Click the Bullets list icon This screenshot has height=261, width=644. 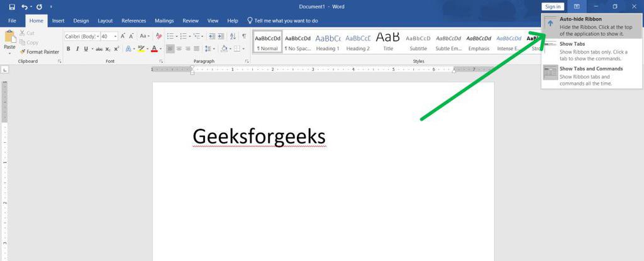coord(170,36)
